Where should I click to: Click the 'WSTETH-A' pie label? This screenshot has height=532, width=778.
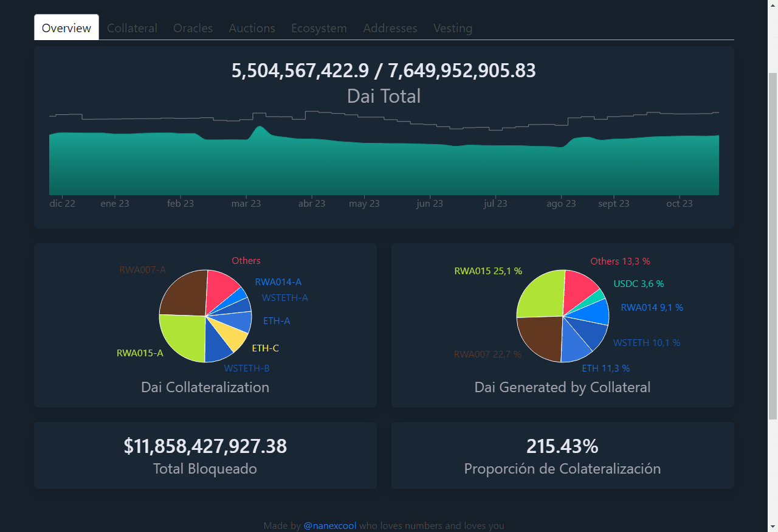pyautogui.click(x=285, y=298)
